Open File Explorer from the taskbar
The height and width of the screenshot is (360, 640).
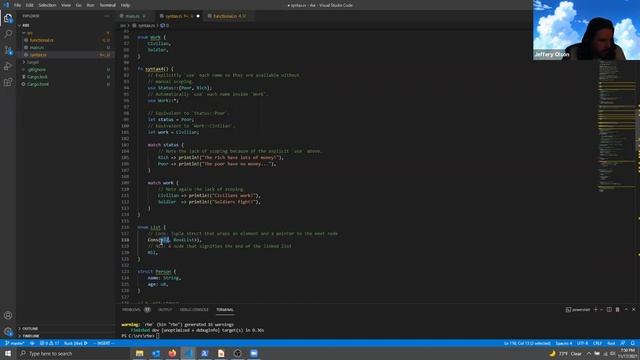click(x=140, y=353)
